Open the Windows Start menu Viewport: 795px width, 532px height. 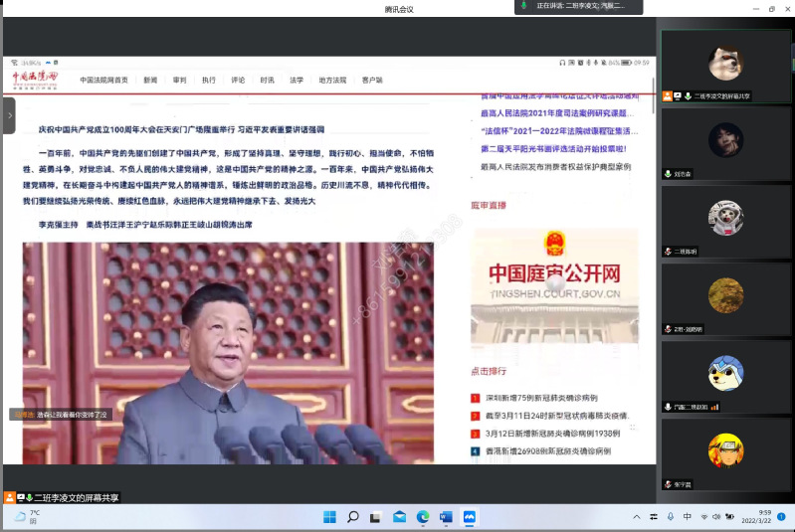click(x=329, y=517)
